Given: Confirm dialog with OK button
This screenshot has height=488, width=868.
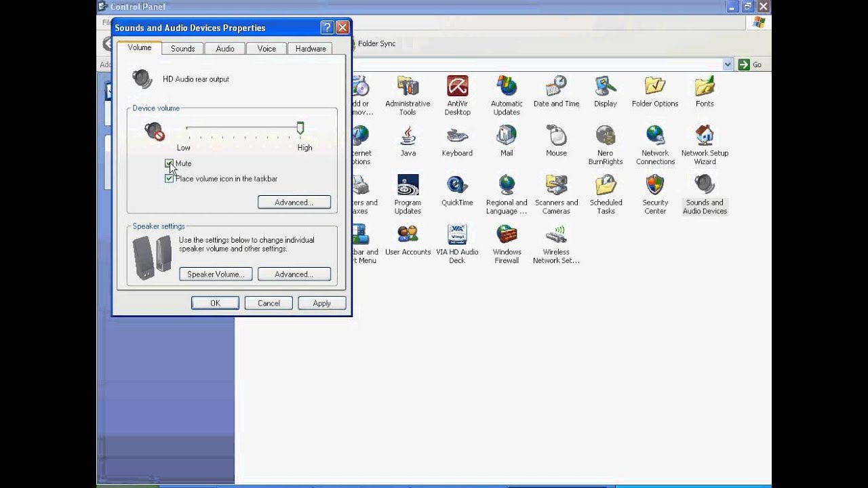Looking at the screenshot, I should 215,303.
